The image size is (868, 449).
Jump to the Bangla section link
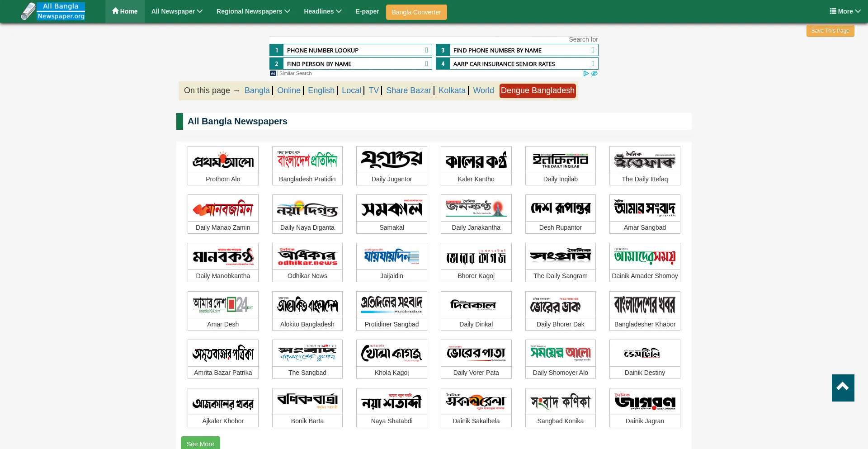point(257,90)
